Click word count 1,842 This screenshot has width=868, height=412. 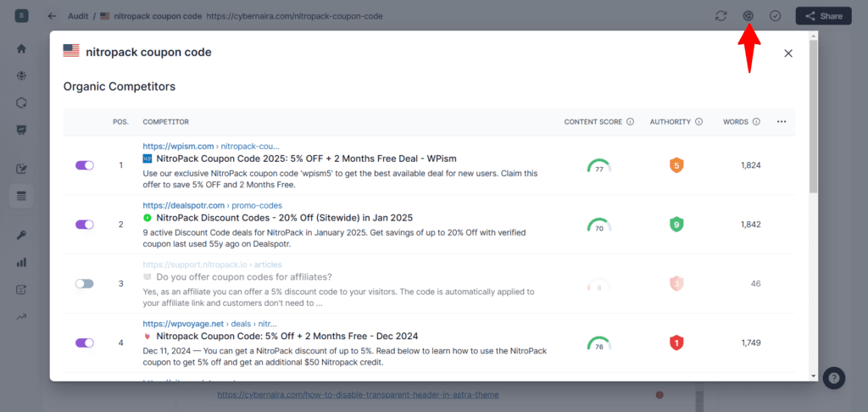[x=751, y=225]
